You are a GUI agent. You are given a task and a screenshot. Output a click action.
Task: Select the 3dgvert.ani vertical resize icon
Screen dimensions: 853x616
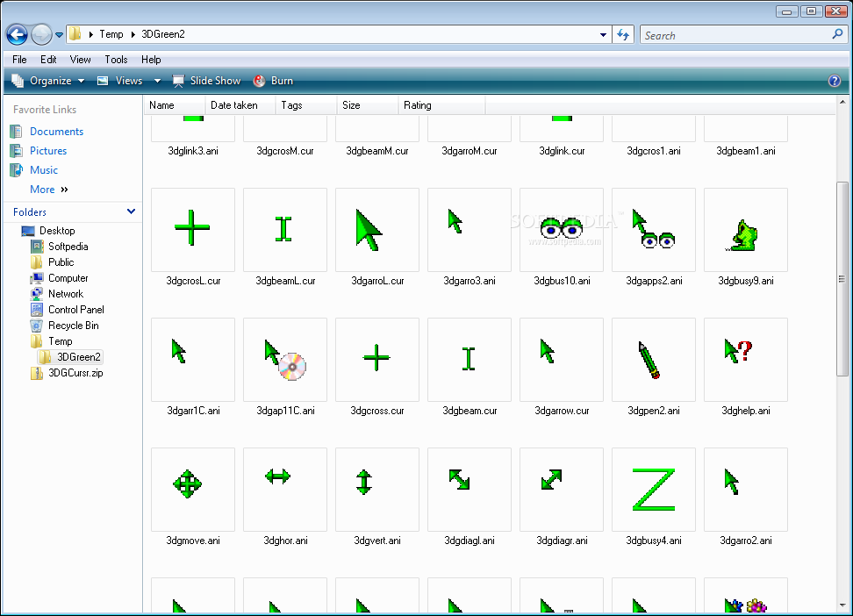tap(377, 490)
